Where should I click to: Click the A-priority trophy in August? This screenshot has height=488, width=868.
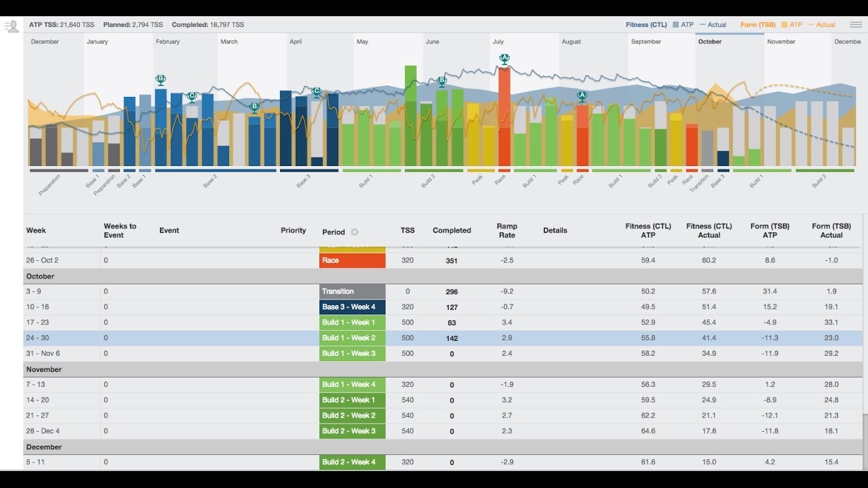coord(581,96)
